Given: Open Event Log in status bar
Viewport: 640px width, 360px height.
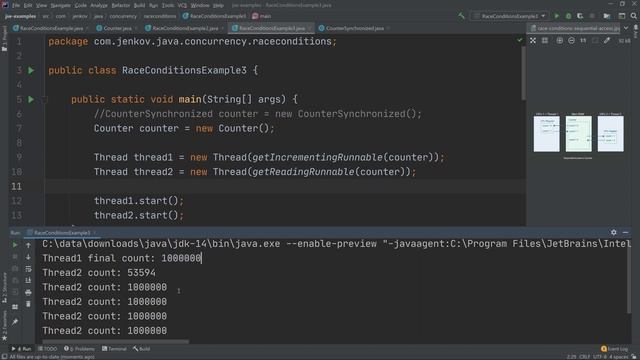Looking at the screenshot, I should pyautogui.click(x=615, y=349).
